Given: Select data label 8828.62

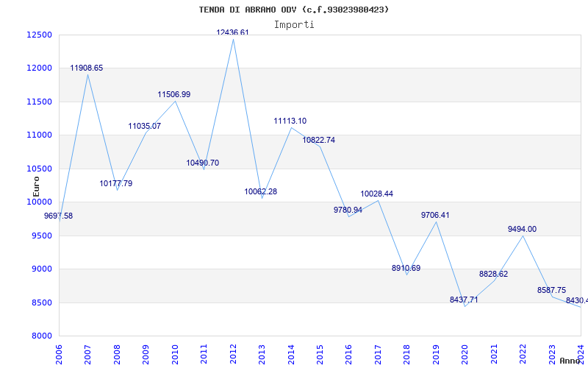Looking at the screenshot, I should point(493,274).
